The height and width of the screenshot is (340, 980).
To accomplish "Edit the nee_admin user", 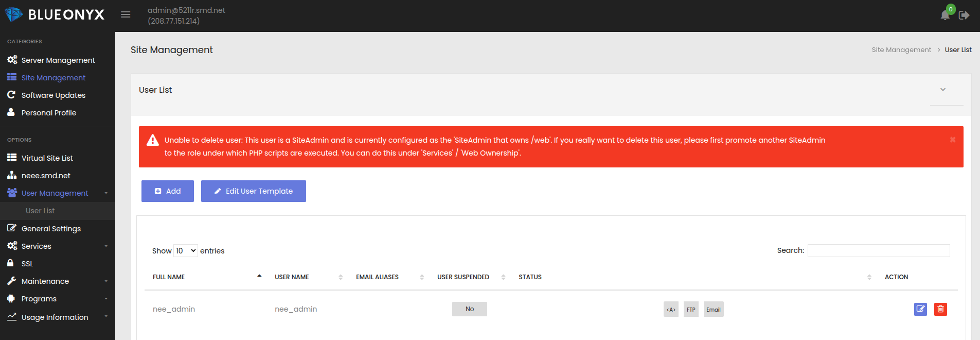I will coord(920,309).
